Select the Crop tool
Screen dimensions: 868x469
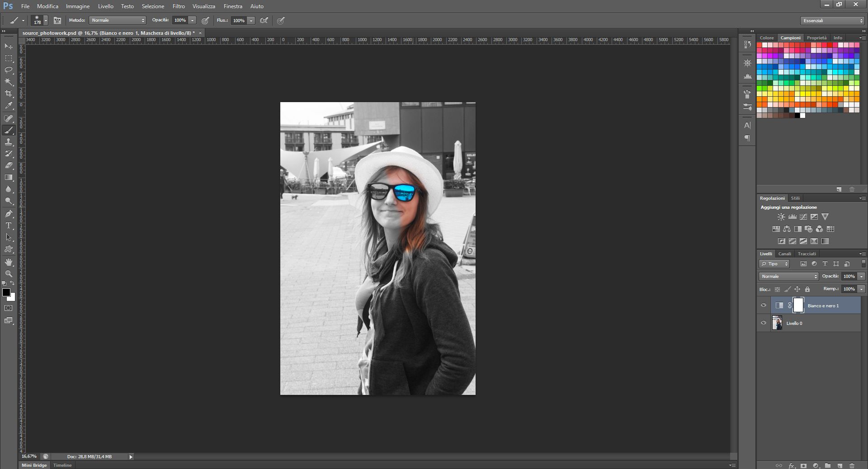(8, 94)
